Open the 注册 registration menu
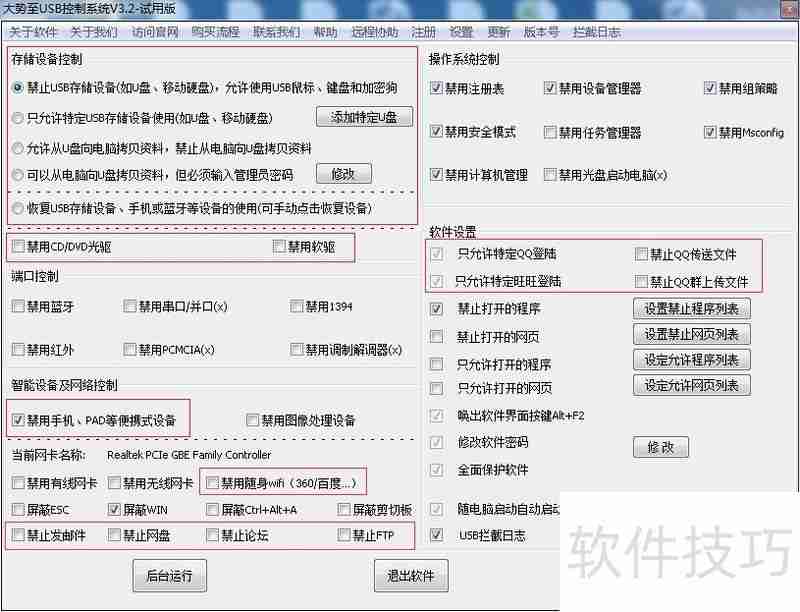 click(x=423, y=31)
